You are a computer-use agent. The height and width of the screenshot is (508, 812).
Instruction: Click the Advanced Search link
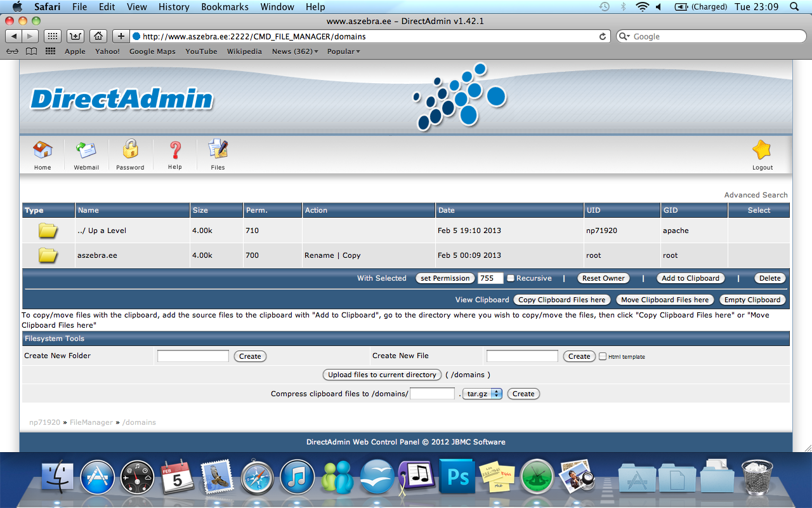tap(756, 195)
